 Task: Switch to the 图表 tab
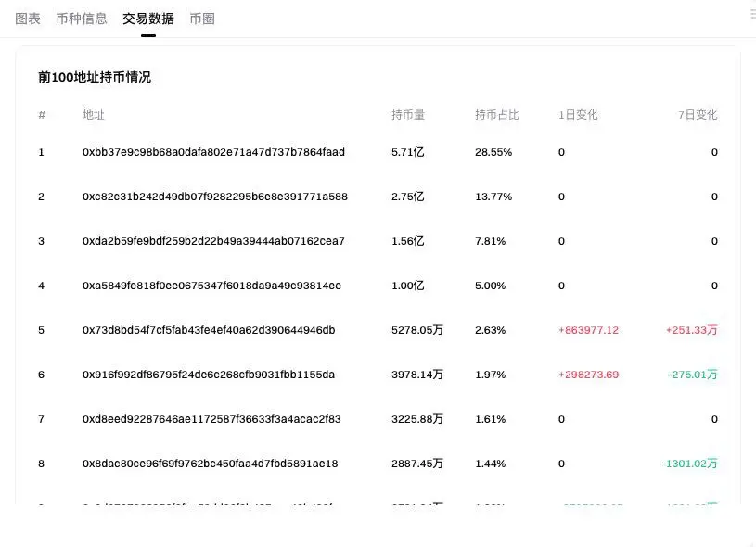point(28,19)
